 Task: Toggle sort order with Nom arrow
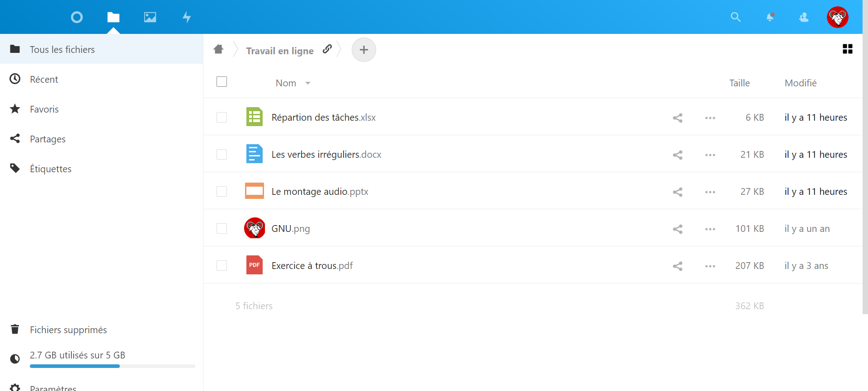click(308, 83)
